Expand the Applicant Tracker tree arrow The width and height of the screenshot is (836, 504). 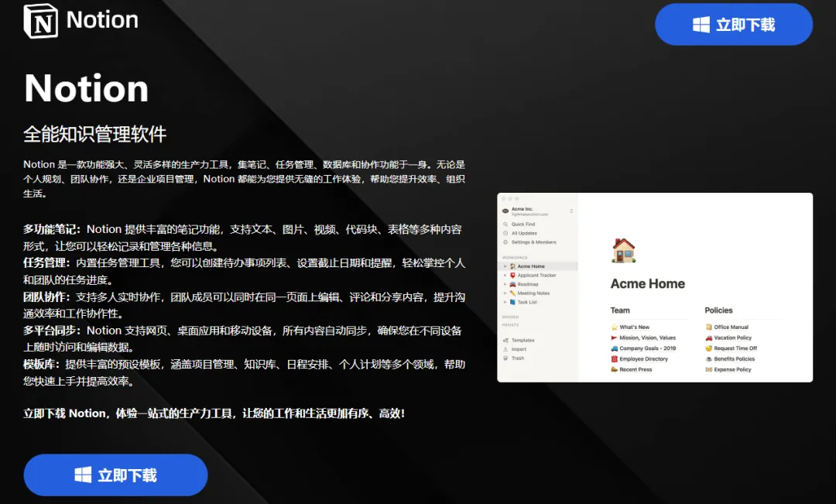505,275
